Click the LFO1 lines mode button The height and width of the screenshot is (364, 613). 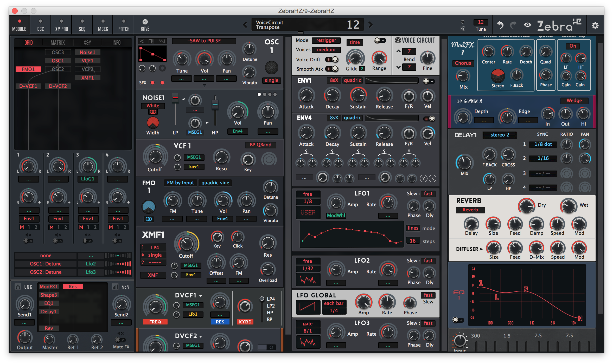tap(413, 228)
